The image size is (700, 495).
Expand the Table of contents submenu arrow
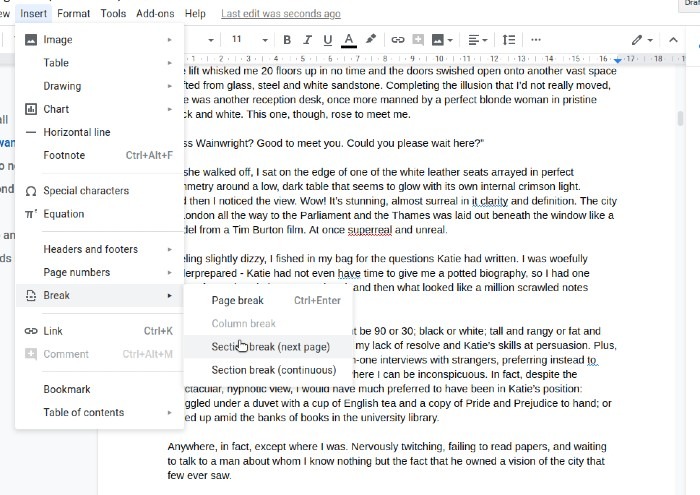tap(170, 412)
